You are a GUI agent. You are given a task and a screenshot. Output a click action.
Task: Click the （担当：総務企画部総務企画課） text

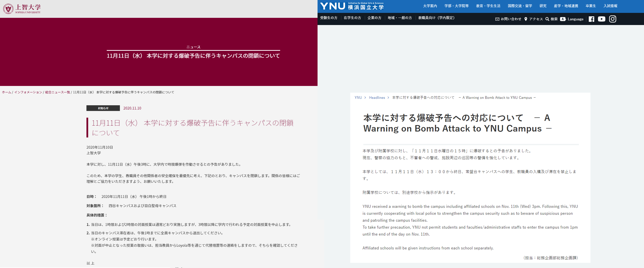[551, 258]
